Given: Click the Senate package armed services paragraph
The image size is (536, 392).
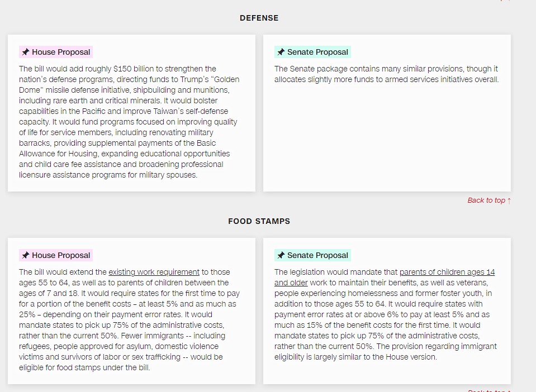Looking at the screenshot, I should tap(386, 74).
